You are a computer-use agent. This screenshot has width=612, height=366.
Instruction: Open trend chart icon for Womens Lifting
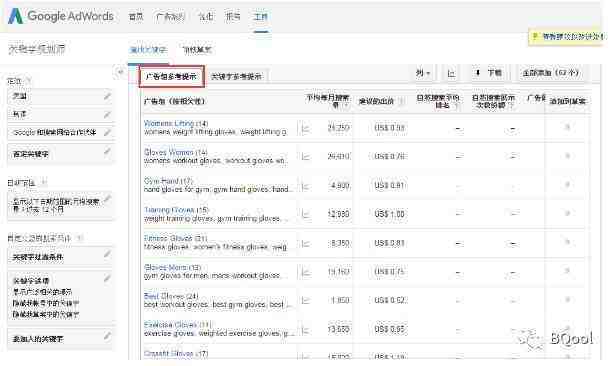306,128
